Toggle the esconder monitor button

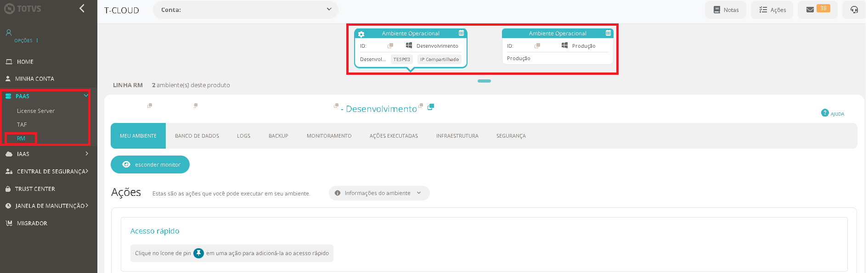150,165
